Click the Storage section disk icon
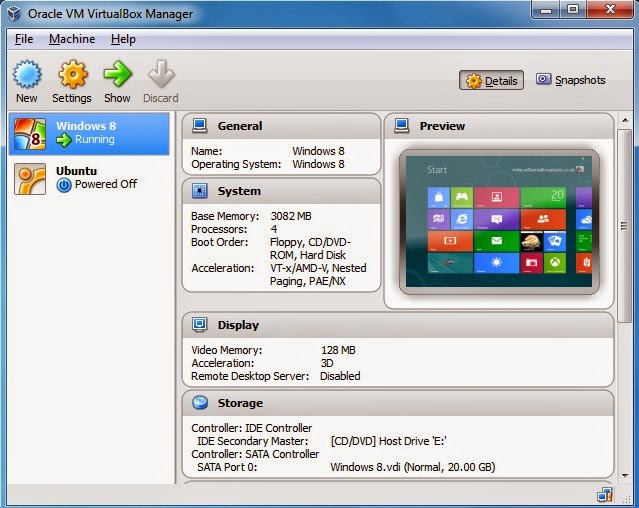 pos(200,402)
